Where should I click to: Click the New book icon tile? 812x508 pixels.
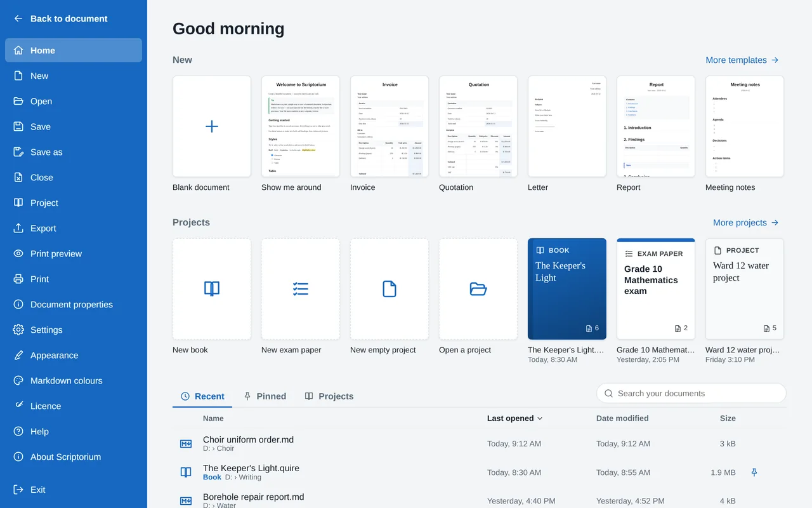tap(212, 289)
